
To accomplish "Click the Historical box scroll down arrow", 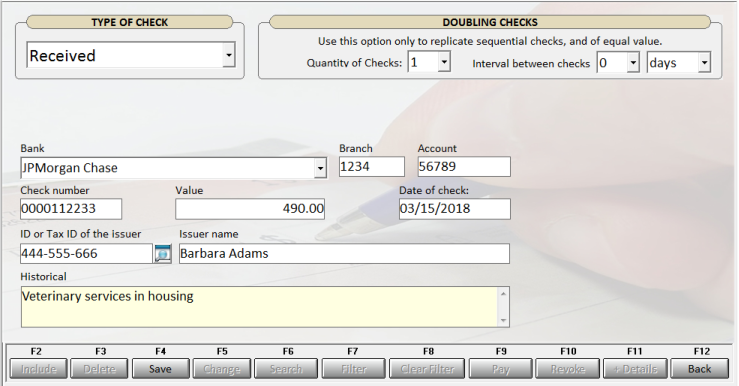I will (503, 320).
